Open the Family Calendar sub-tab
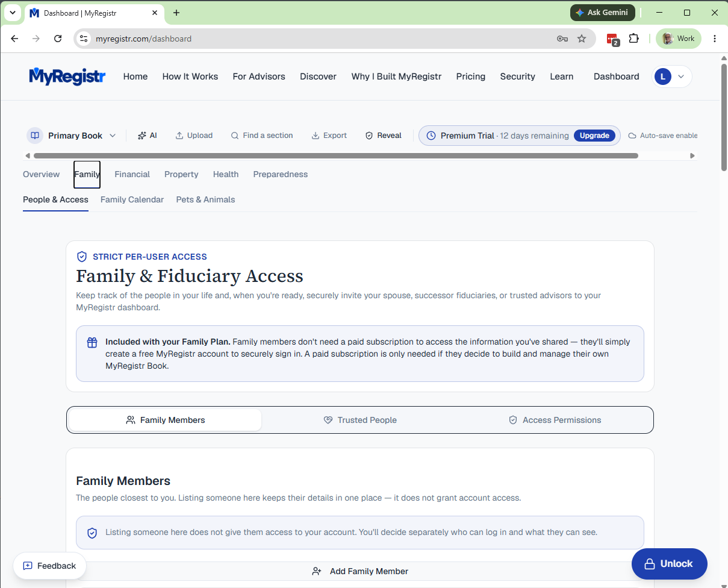Screen dimensions: 728x588 (x=132, y=199)
